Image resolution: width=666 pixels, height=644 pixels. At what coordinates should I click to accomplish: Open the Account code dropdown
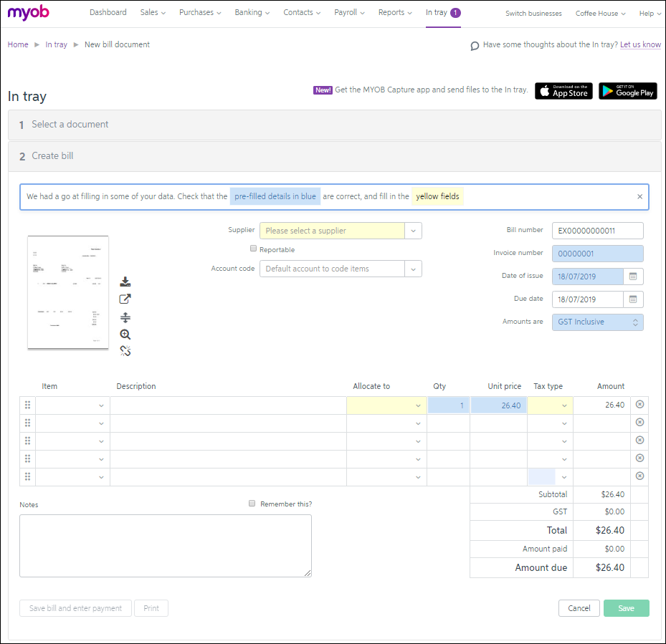413,269
